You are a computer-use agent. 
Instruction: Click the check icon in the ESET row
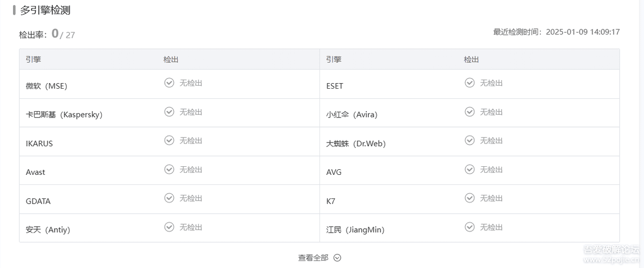coord(469,83)
